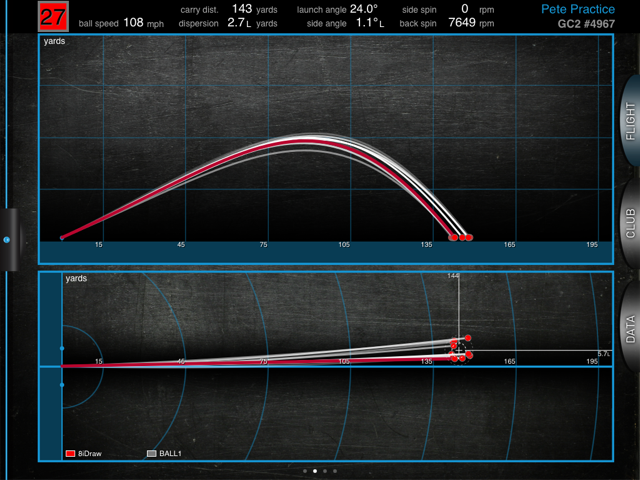
Task: Tap the red shot counter 27
Action: click(52, 16)
